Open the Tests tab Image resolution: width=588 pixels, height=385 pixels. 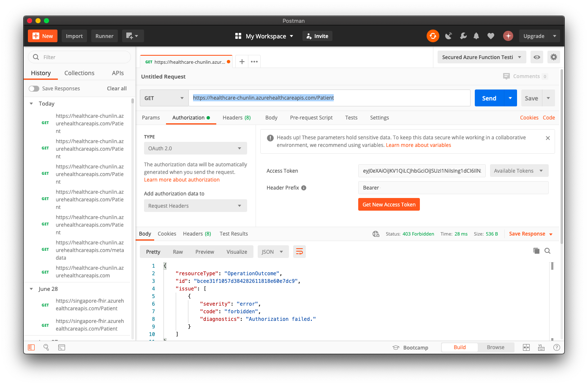click(351, 118)
